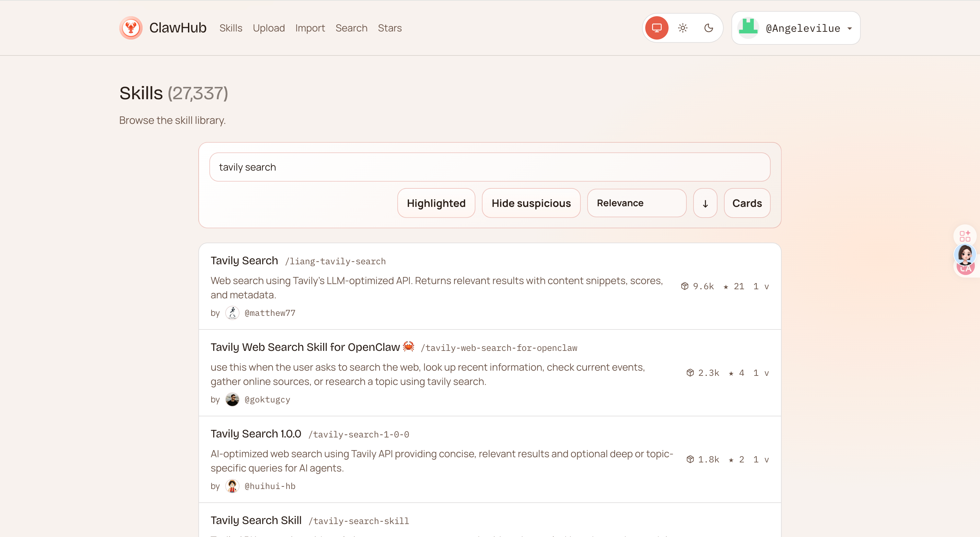980x537 pixels.
Task: Open the grid sparkle floating widget icon
Action: click(x=964, y=236)
